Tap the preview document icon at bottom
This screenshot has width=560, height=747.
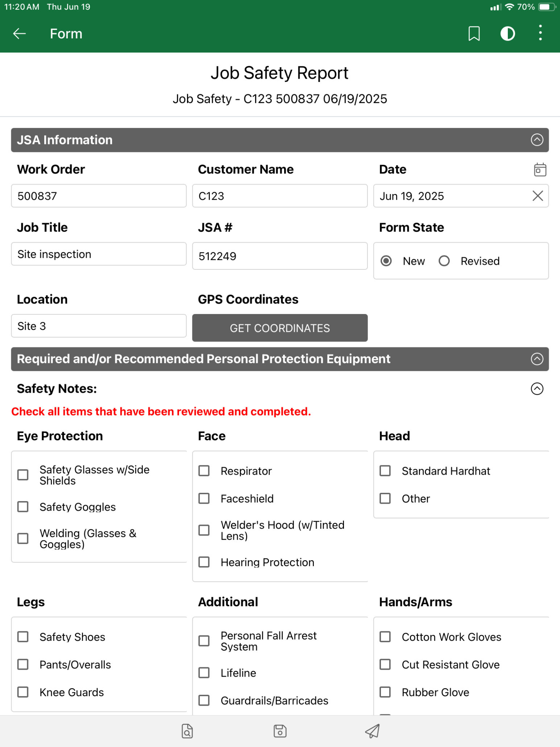pos(187,731)
